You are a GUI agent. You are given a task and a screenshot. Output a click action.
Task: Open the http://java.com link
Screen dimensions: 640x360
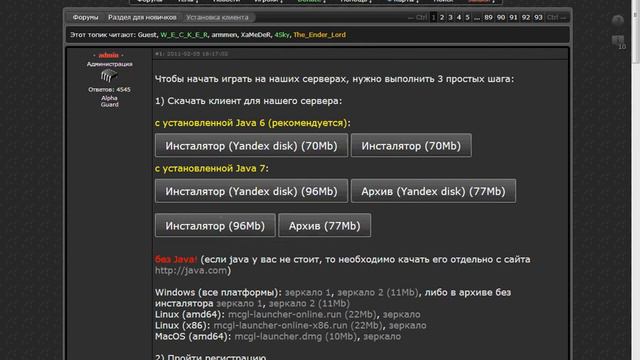click(x=191, y=271)
